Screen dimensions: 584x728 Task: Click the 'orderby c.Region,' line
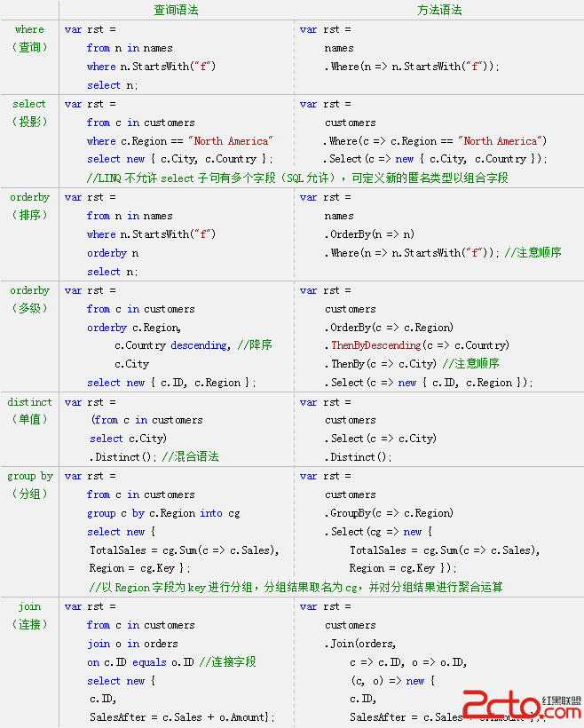click(x=134, y=328)
